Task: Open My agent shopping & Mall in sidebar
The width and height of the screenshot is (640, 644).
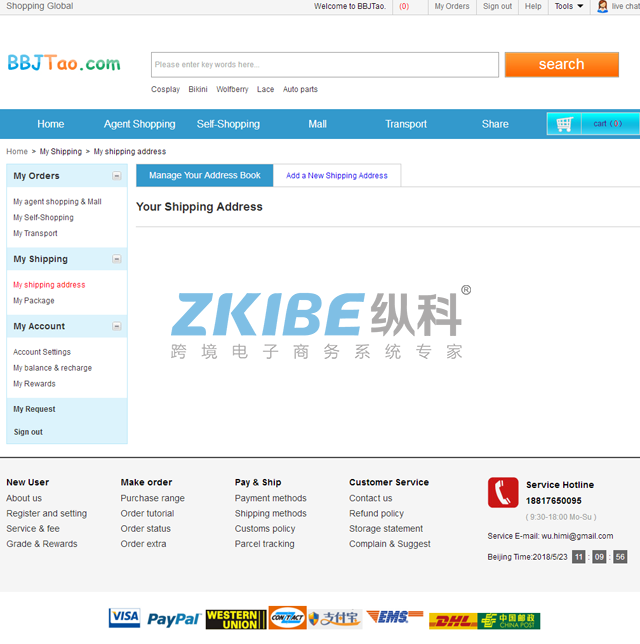Action: (57, 202)
